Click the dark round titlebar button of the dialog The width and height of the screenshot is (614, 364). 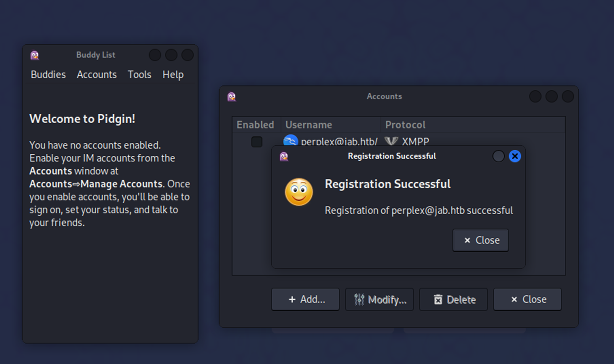pyautogui.click(x=498, y=156)
